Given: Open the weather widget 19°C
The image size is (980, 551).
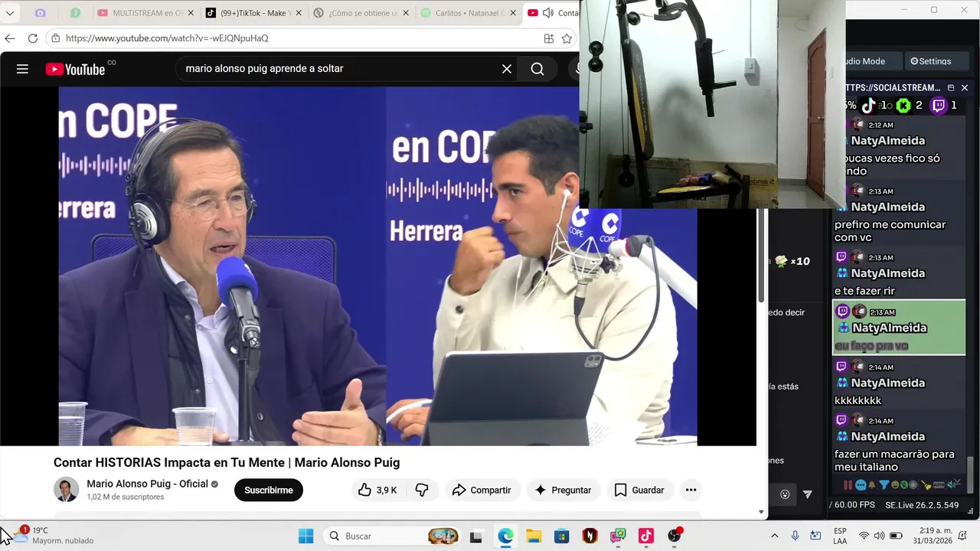Looking at the screenshot, I should (54, 536).
